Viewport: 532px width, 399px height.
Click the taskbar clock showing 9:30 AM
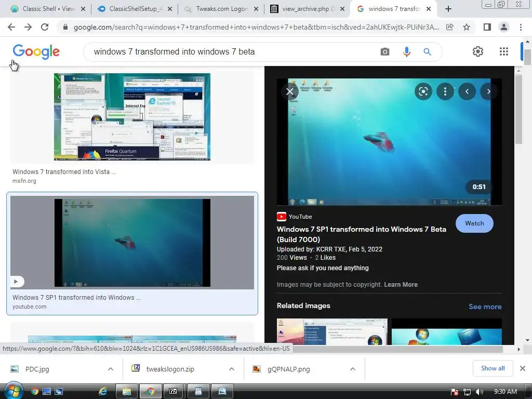505,392
